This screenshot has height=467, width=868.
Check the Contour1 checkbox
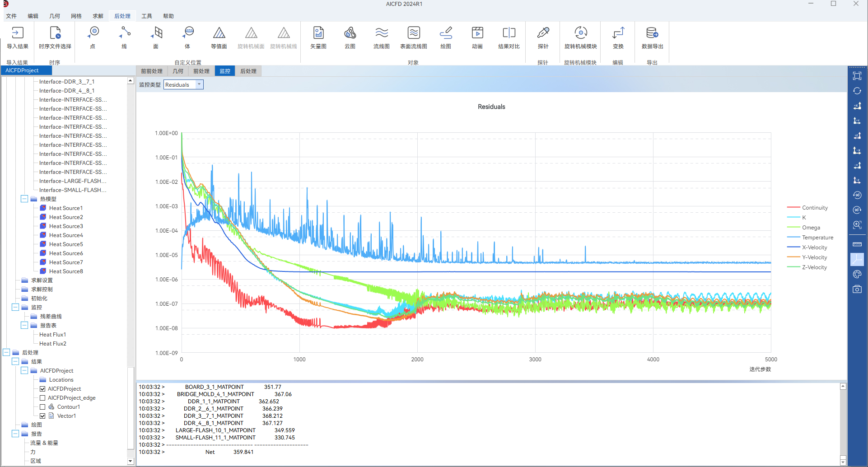point(42,407)
